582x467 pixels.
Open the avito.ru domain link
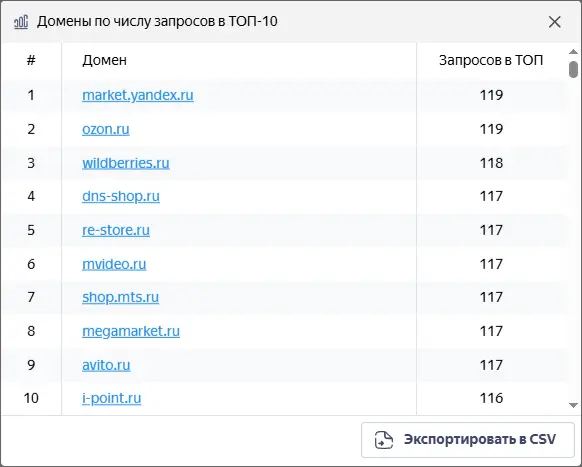coord(106,365)
